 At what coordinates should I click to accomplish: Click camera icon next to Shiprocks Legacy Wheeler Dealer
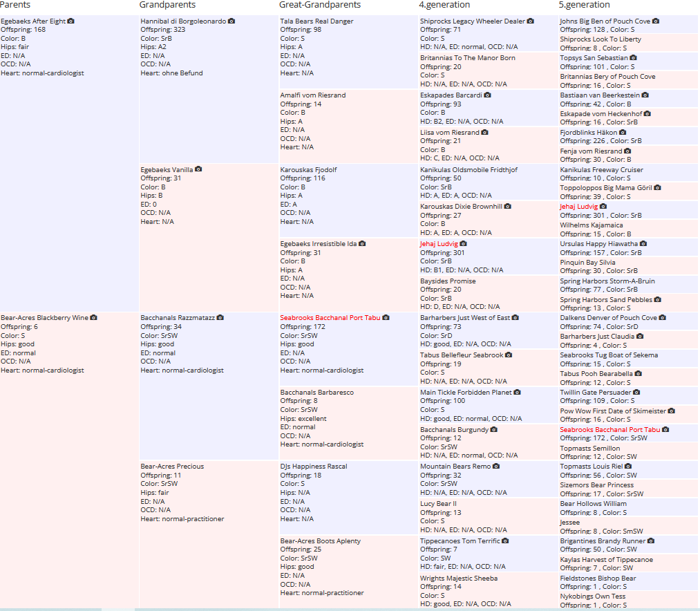point(531,21)
